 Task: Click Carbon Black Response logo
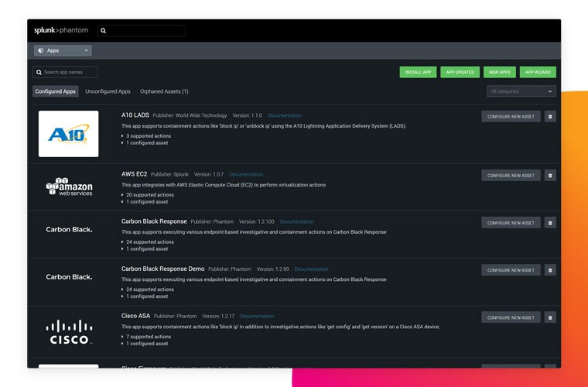[x=69, y=230]
